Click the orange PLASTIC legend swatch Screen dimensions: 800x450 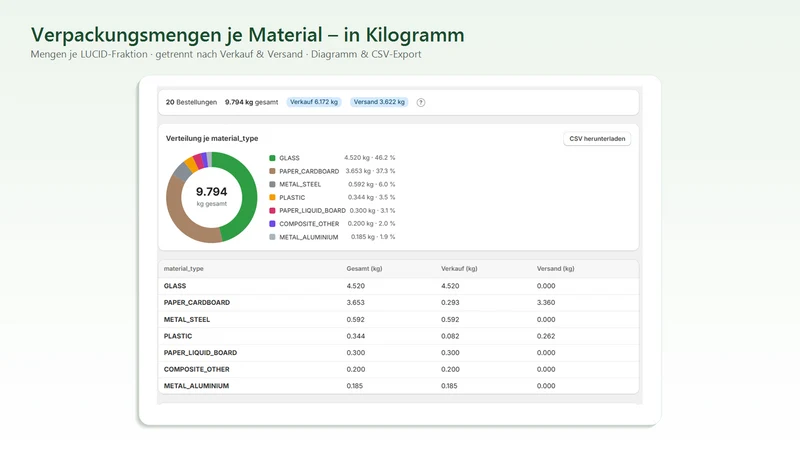272,197
